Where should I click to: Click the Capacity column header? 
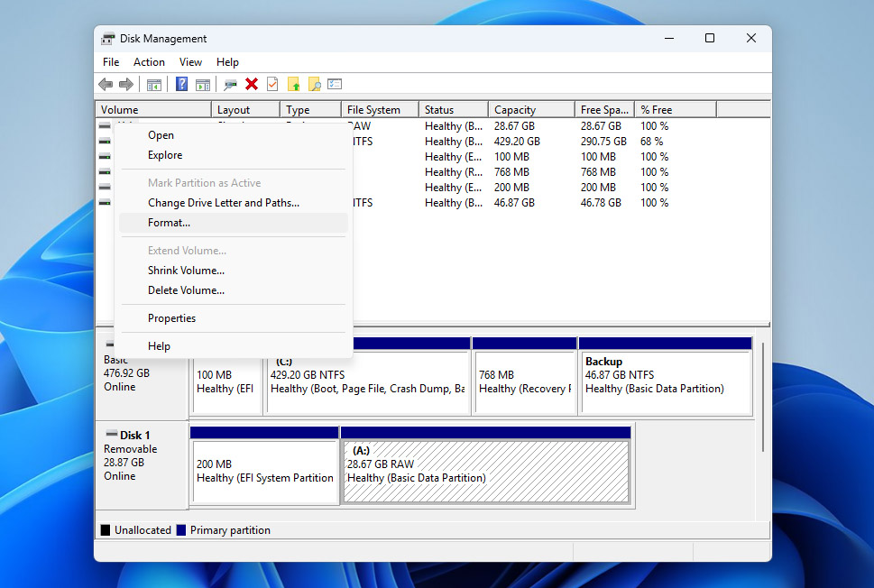point(530,107)
